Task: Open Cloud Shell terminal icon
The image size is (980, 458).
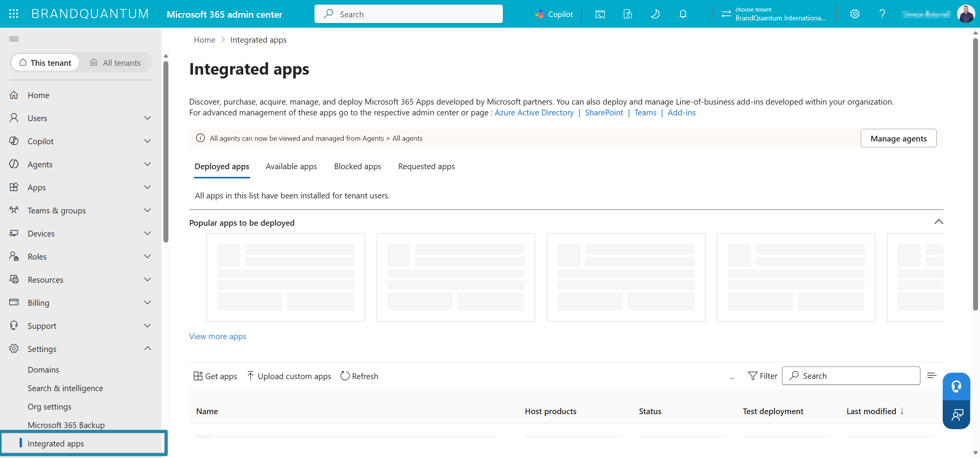Action: (600, 14)
